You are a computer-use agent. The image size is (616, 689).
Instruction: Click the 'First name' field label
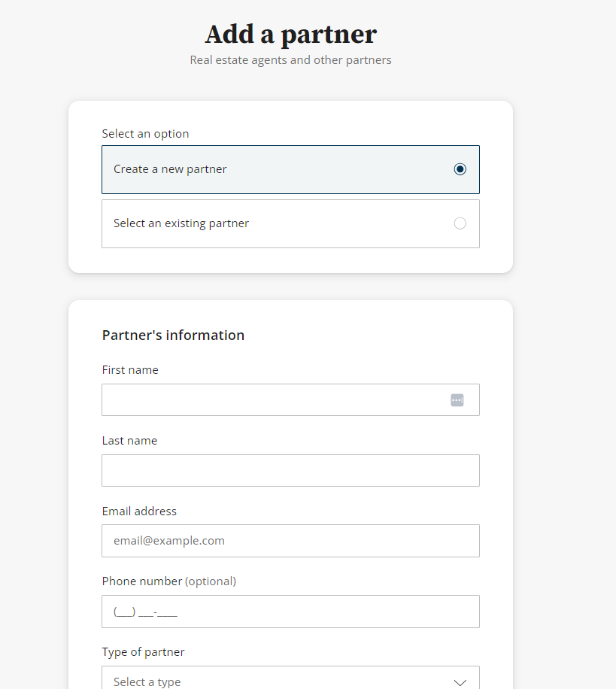pos(130,370)
